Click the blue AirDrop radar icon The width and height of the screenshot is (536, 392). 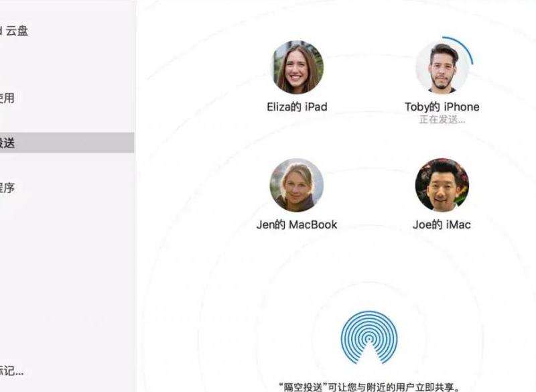[369, 337]
